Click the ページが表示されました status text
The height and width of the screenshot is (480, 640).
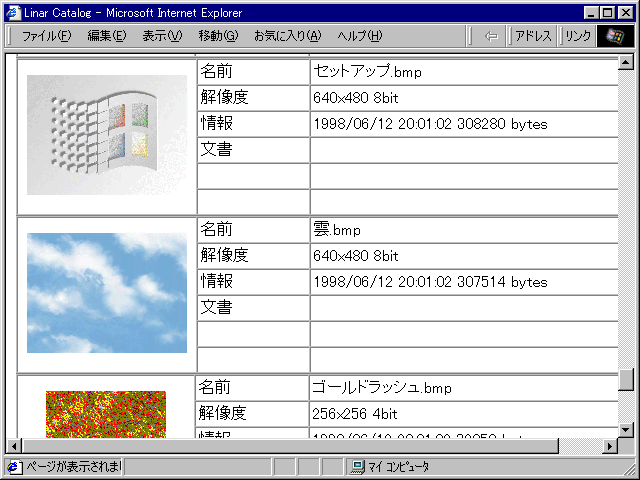[73, 466]
